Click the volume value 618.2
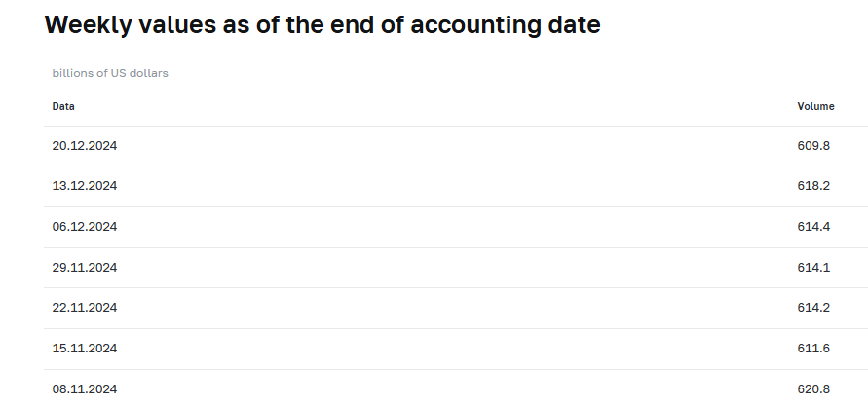The image size is (868, 406). pyautogui.click(x=813, y=185)
